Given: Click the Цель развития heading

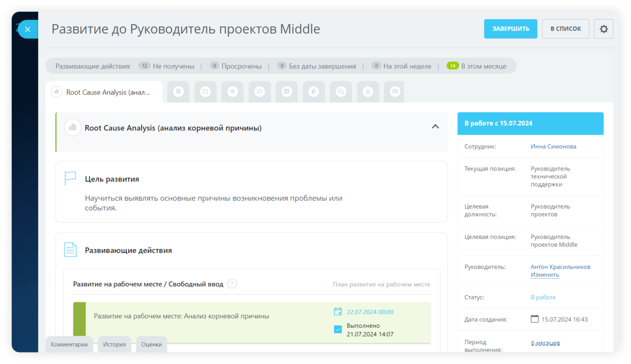Looking at the screenshot, I should (112, 179).
